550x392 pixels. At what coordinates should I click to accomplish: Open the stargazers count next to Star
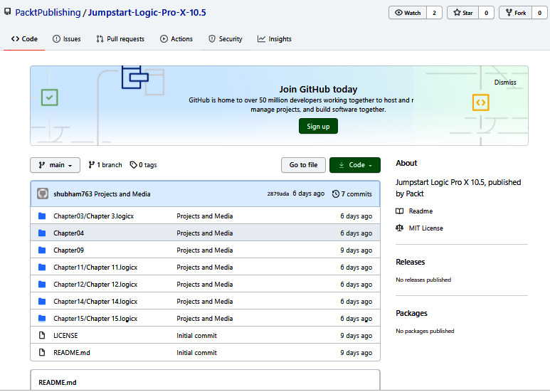486,13
